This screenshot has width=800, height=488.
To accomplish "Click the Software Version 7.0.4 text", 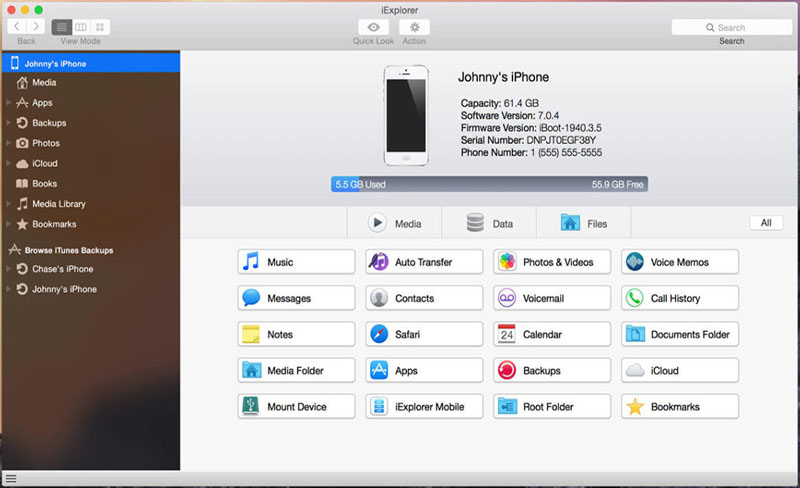I will pyautogui.click(x=510, y=115).
